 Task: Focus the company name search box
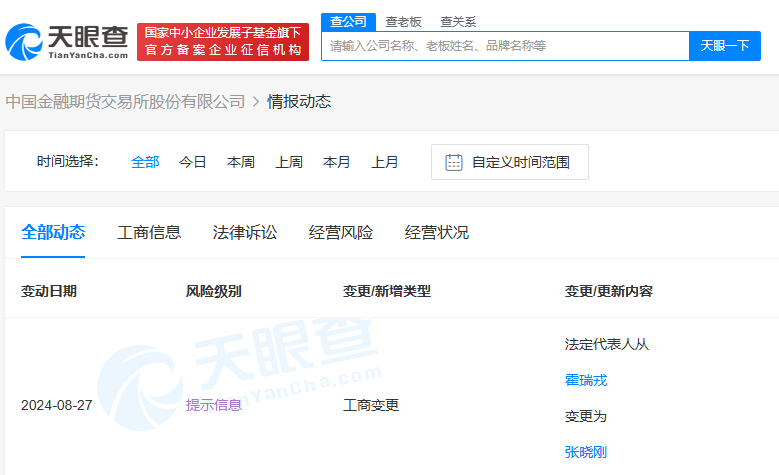click(505, 46)
